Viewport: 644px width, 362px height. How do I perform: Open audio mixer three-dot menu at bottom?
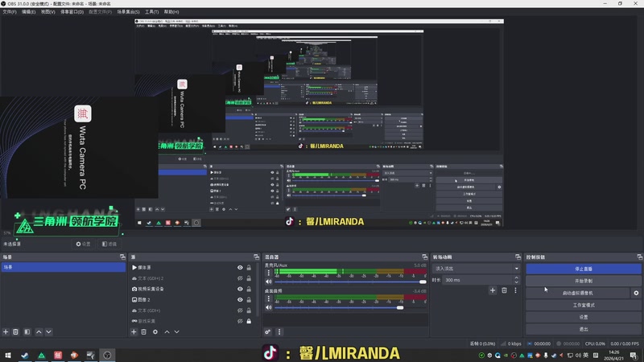(279, 331)
